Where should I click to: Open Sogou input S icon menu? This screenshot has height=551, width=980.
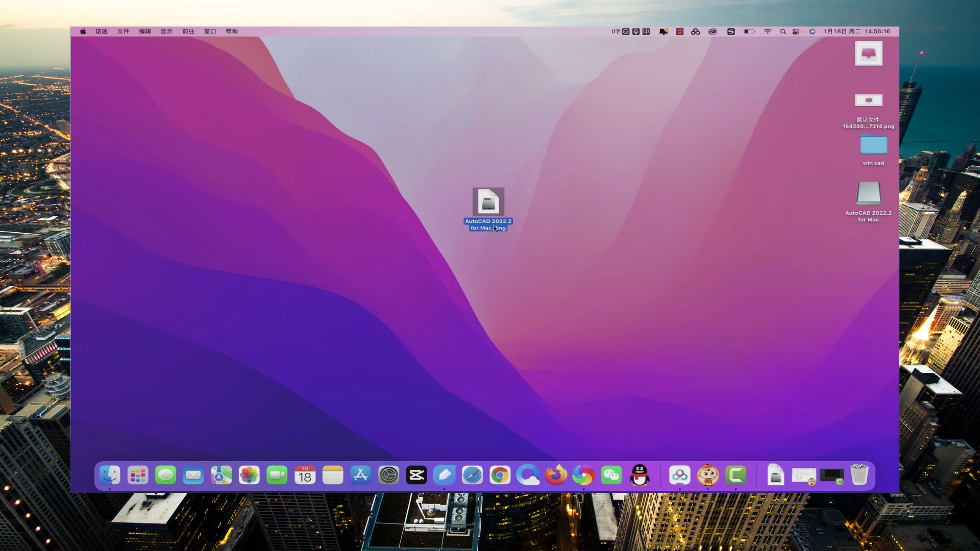click(731, 32)
